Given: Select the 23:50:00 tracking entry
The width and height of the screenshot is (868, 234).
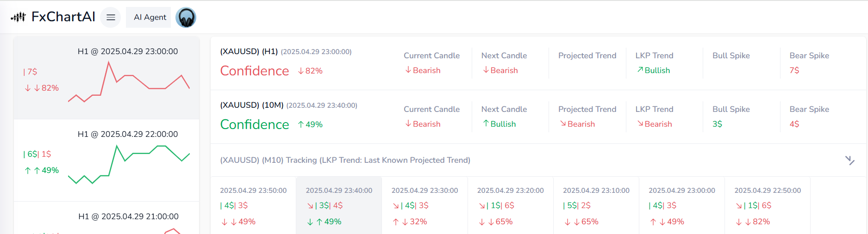Looking at the screenshot, I should tap(253, 205).
